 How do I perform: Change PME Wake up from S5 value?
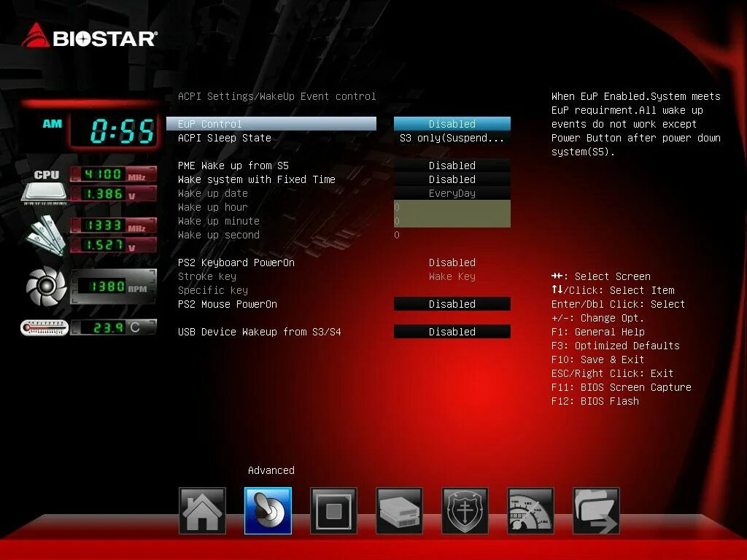tap(452, 166)
